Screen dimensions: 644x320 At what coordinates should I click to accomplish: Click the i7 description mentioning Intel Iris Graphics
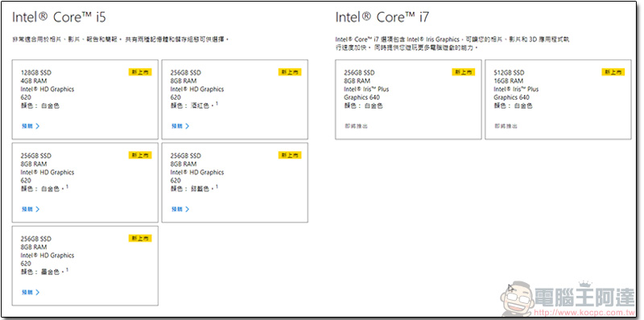[x=452, y=43]
